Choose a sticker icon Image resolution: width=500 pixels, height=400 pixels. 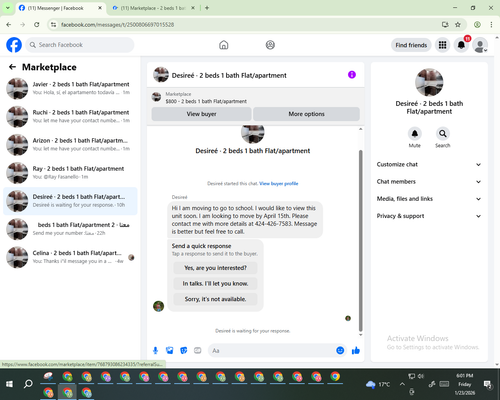click(184, 350)
